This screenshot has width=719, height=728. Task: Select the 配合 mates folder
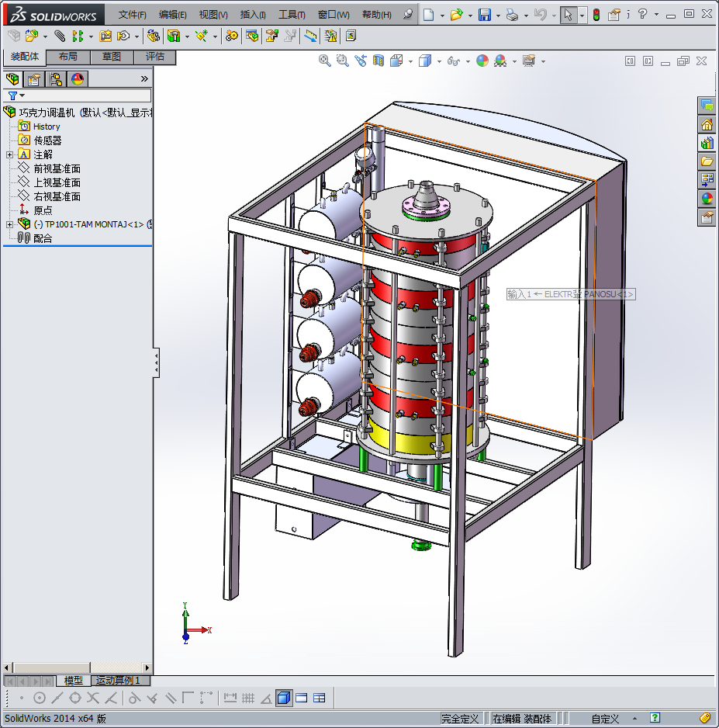43,238
